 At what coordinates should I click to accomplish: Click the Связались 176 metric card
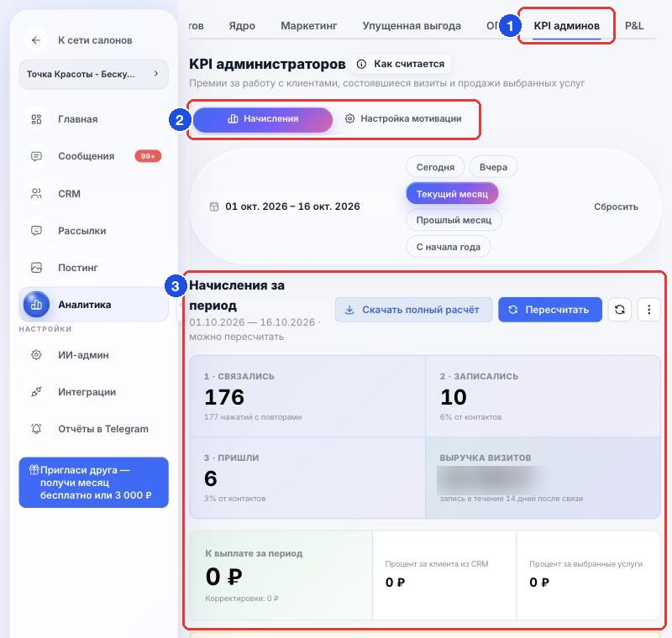(307, 396)
